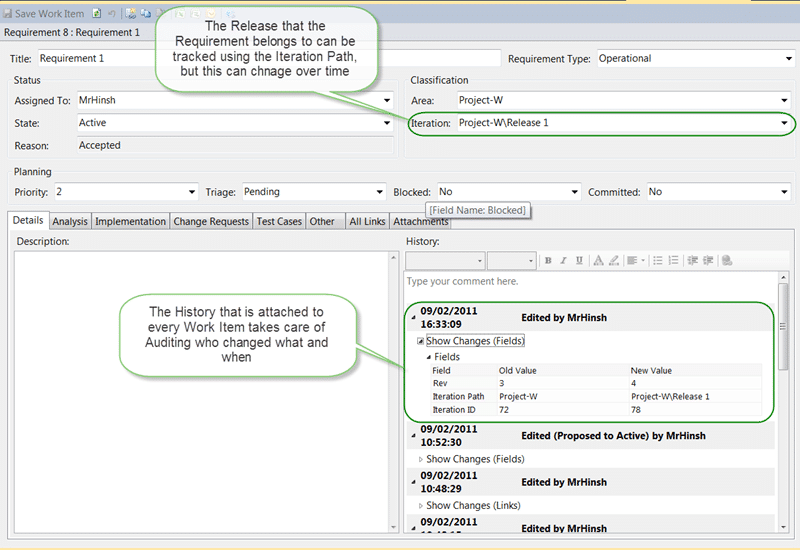This screenshot has height=550, width=800.
Task: Click the numbered list icon
Action: [673, 261]
